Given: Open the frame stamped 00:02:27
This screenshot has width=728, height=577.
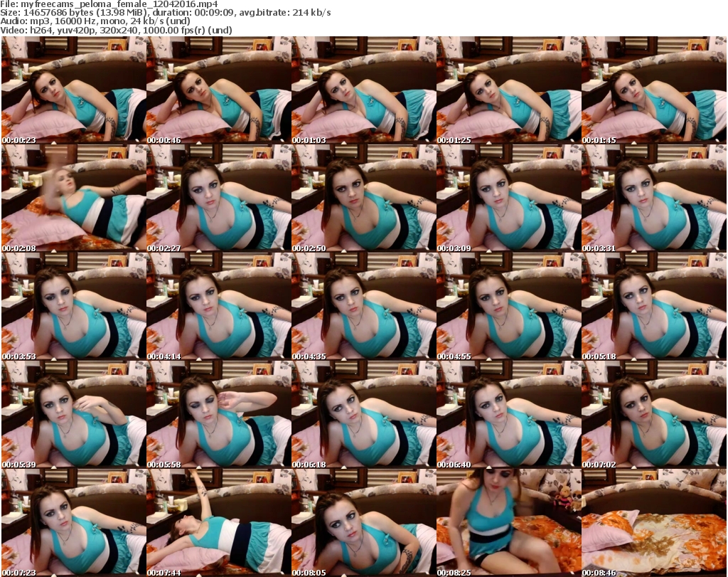Looking at the screenshot, I should (x=219, y=198).
